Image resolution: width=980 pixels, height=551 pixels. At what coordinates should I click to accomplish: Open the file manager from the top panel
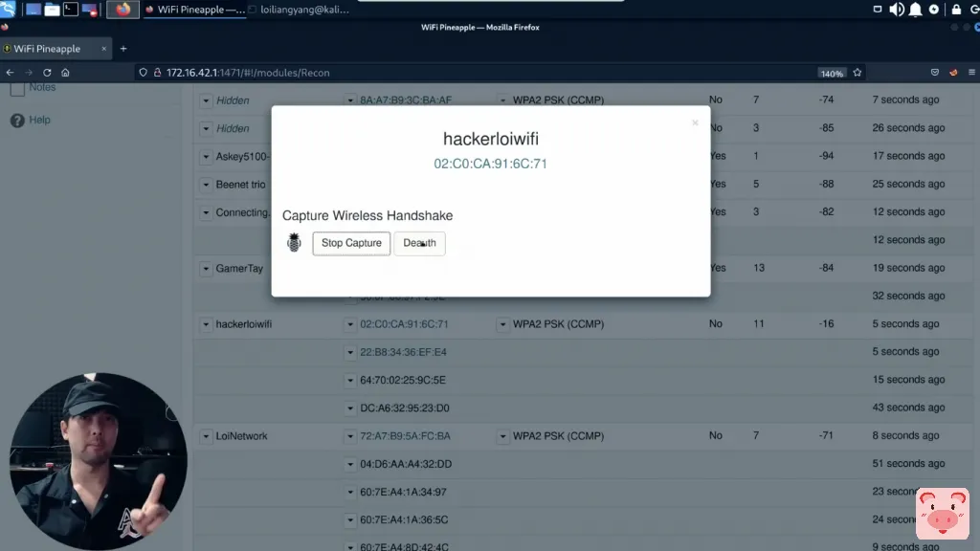click(x=52, y=10)
